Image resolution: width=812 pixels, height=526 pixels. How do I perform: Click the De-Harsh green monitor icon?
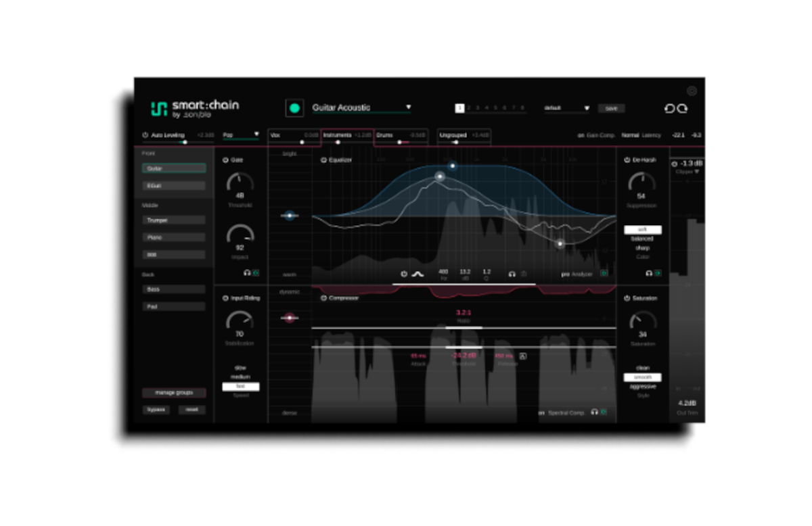point(658,273)
